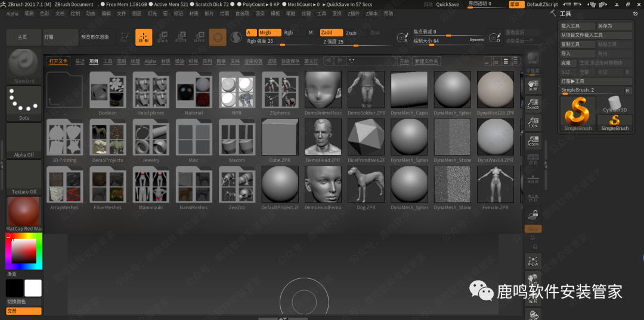The image size is (644, 320).
Task: Click the Zoom2D canvas icon
Action: 533,105
